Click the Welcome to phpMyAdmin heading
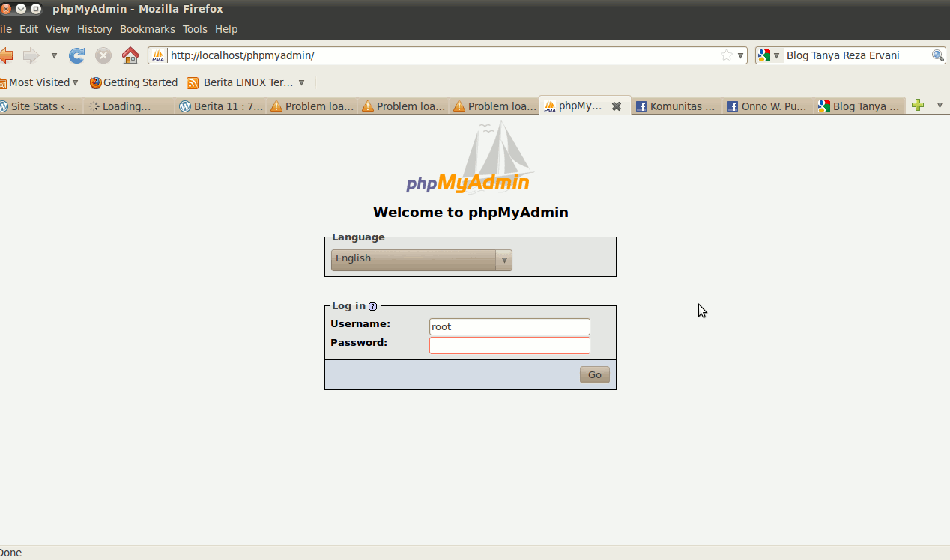 (x=471, y=213)
